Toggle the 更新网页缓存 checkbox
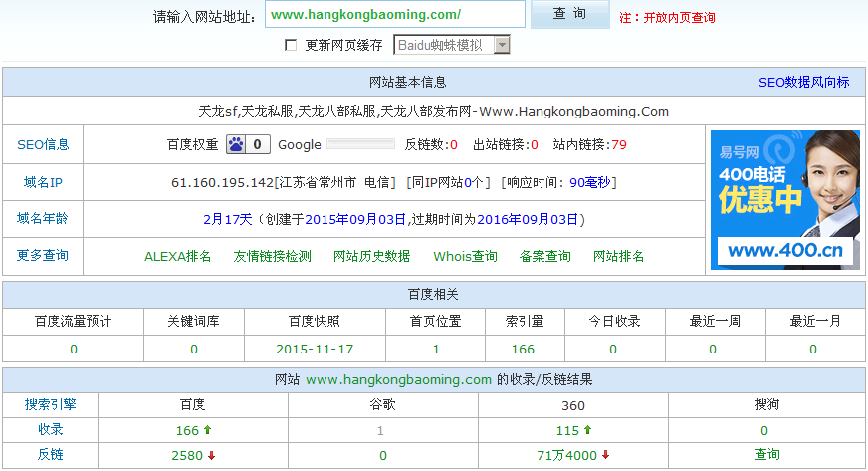The width and height of the screenshot is (868, 471). [291, 45]
